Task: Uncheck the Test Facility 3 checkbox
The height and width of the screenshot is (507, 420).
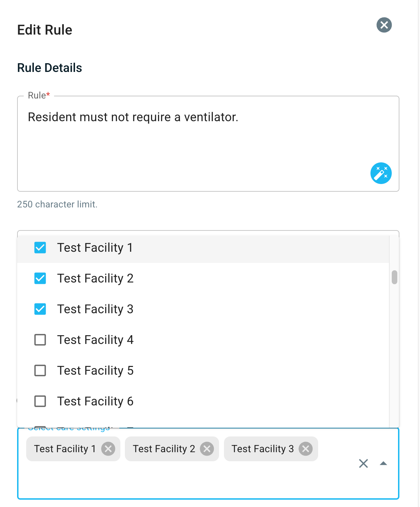Action: pyautogui.click(x=40, y=309)
